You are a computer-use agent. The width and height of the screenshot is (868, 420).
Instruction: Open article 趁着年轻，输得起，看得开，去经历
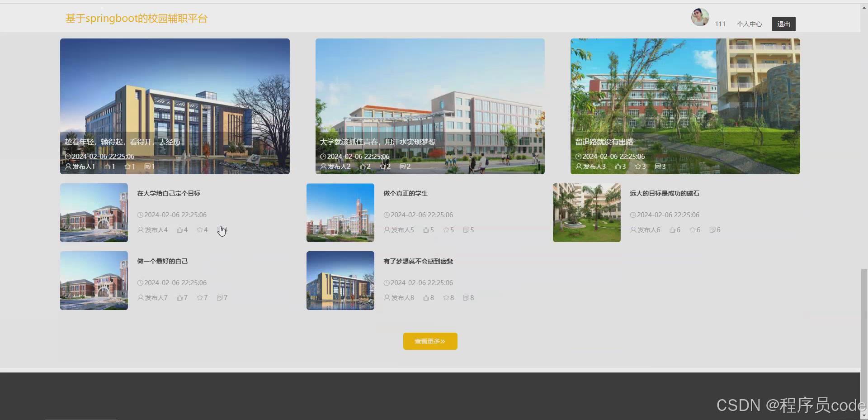tap(123, 142)
